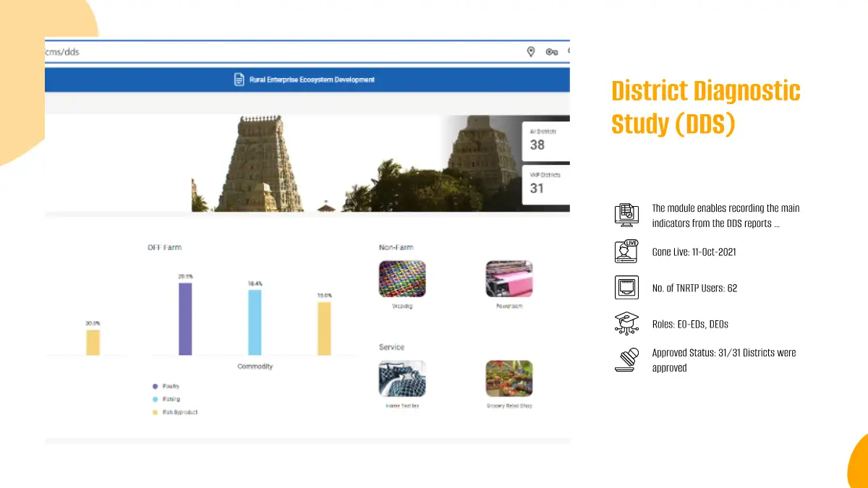Click the Roles graduation cap icon
Viewport: 868px width, 488px height.
626,323
